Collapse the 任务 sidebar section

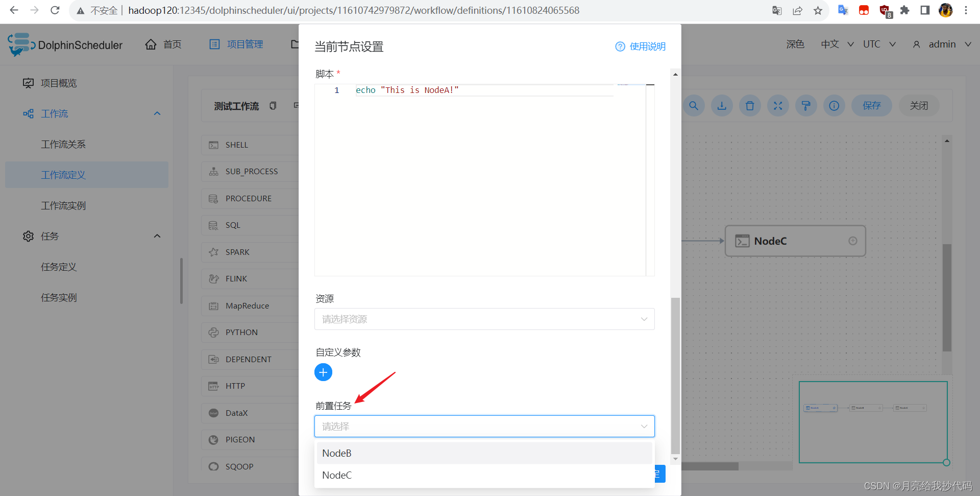click(x=157, y=236)
